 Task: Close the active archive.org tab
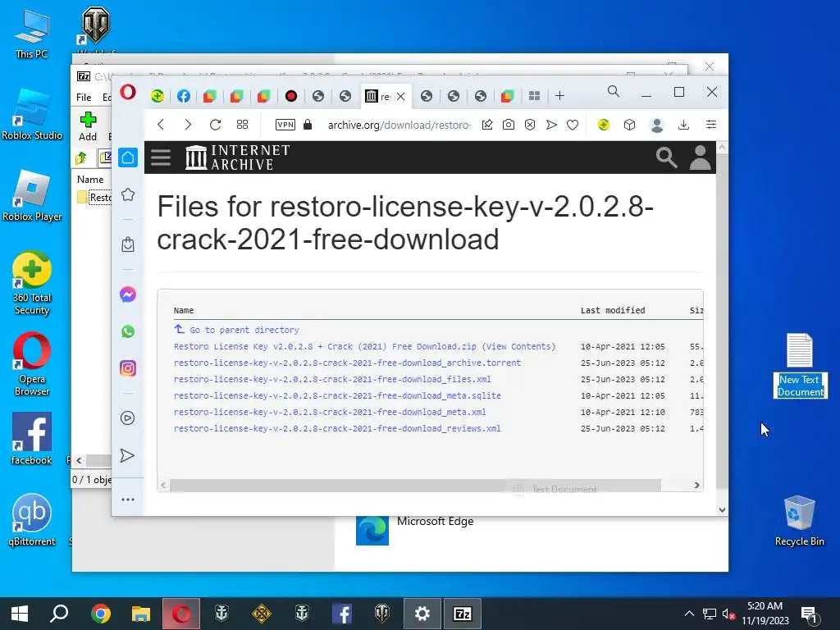pyautogui.click(x=400, y=97)
